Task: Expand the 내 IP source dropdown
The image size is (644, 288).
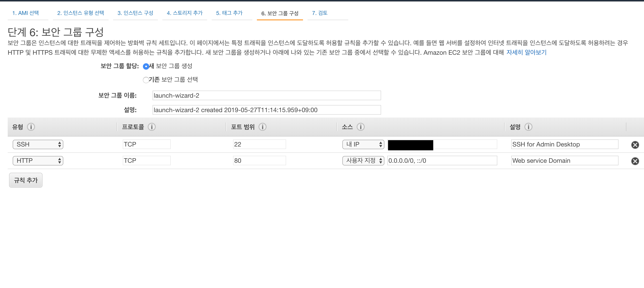Action: [x=363, y=144]
